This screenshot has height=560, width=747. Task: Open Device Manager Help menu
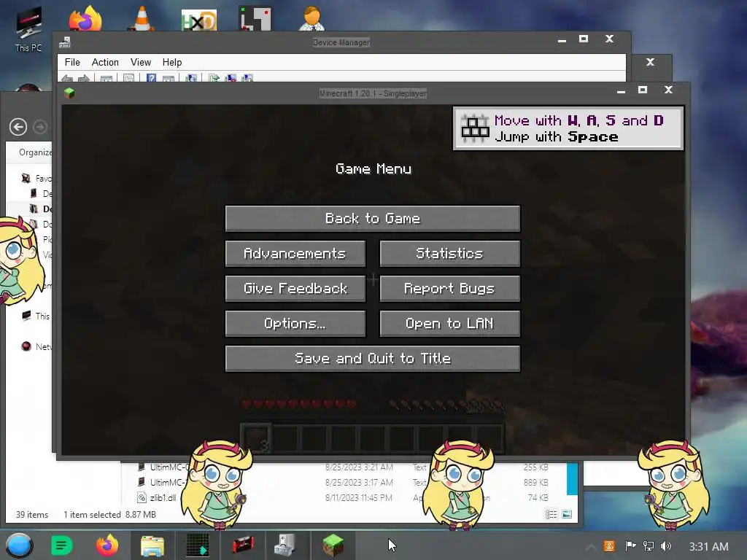(172, 63)
